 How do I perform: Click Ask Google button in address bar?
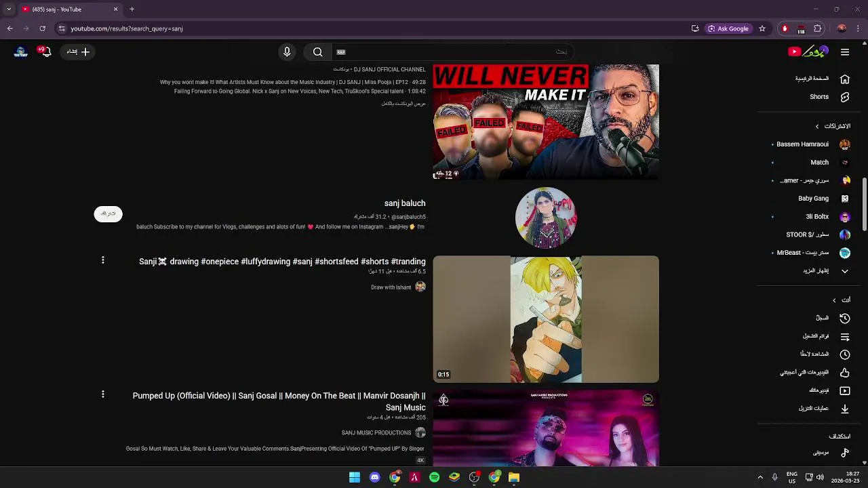click(x=728, y=28)
